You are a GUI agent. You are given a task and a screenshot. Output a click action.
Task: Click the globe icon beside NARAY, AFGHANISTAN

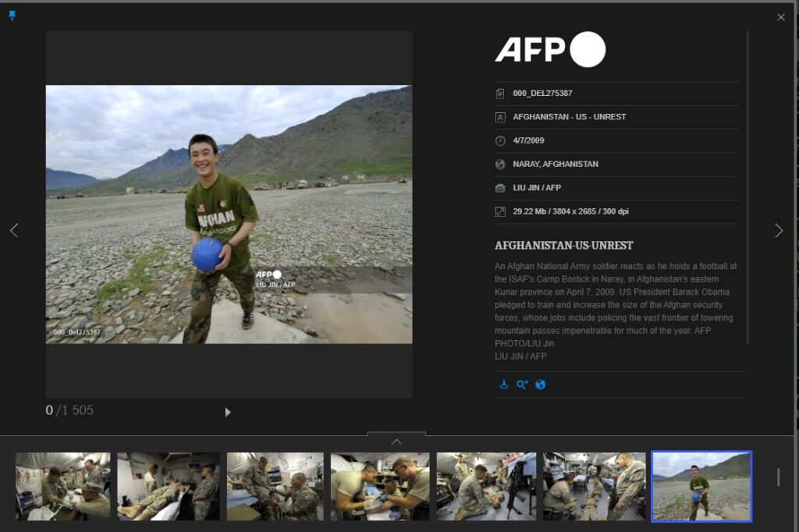point(500,165)
